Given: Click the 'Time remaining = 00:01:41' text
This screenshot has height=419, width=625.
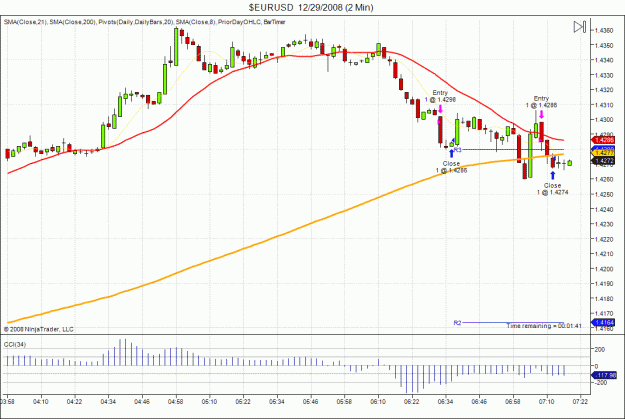Looking at the screenshot, I should tap(544, 326).
